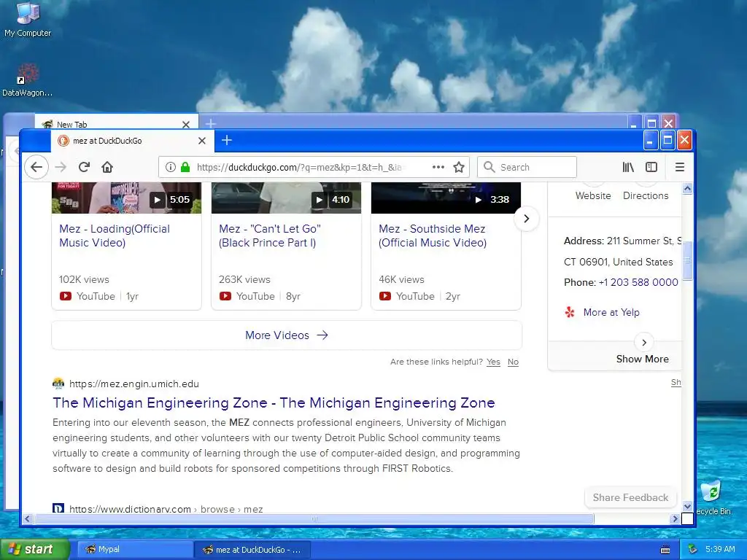Click the vertical scrollbar thumb
This screenshot has height=560, width=747.
[687, 260]
